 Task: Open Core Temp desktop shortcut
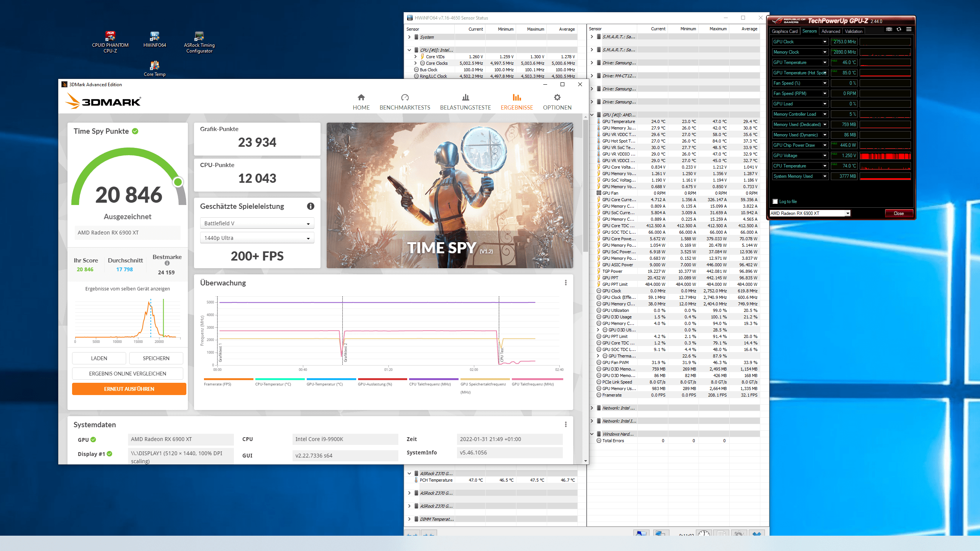(x=155, y=69)
